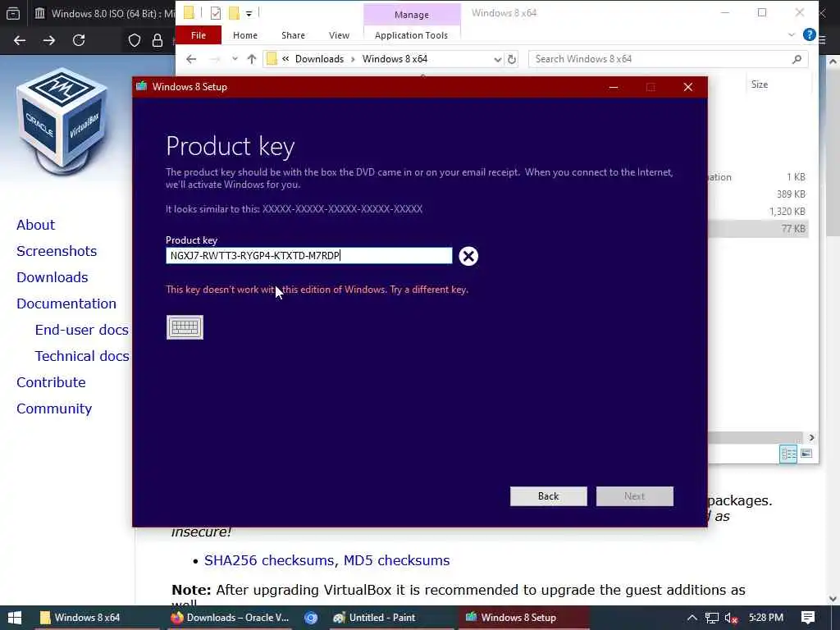Go back in the browser
840x630 pixels.
point(20,40)
